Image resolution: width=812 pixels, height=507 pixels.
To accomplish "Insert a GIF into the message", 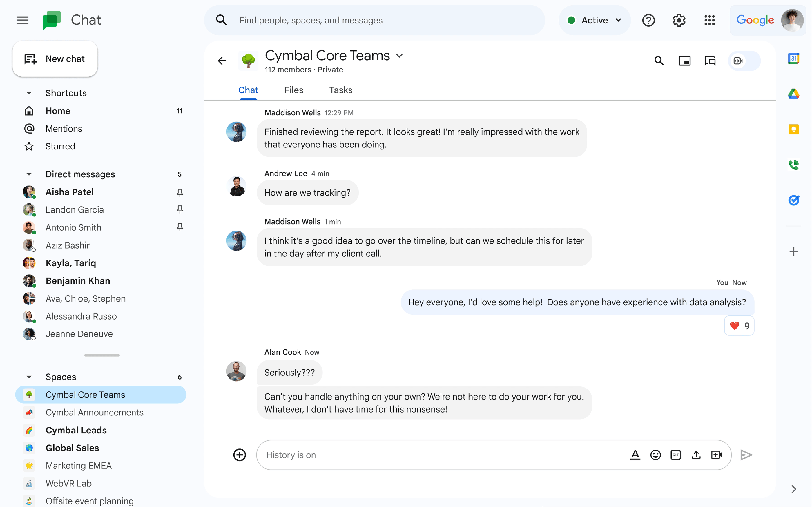I will [x=676, y=455].
